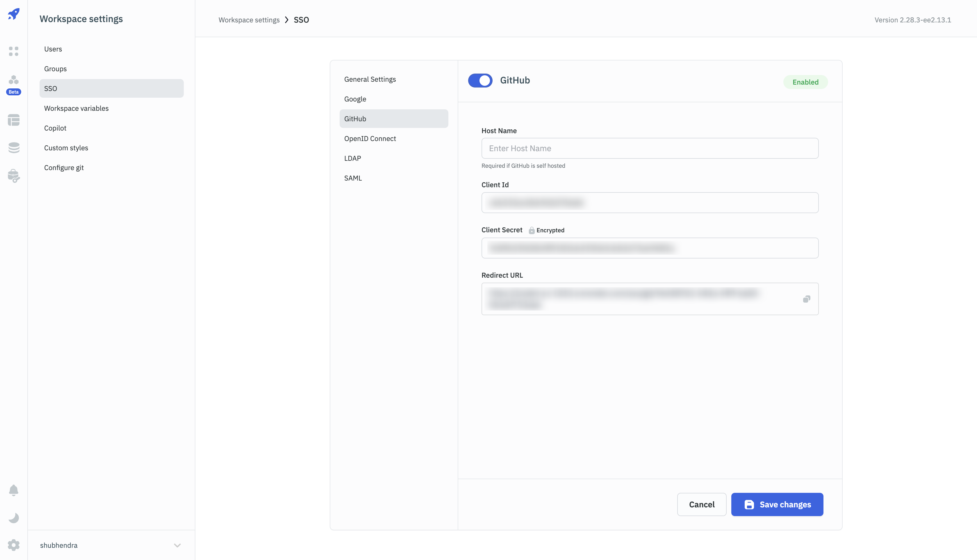Open the database table icon in sidebar
Screen dimensions: 977x560
(x=13, y=120)
